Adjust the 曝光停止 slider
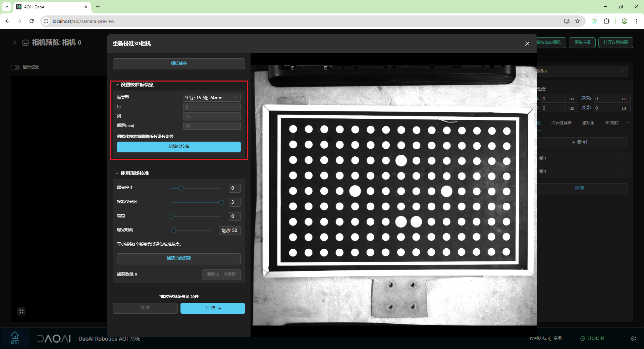Viewport: 644px width, 349px height. tap(196, 188)
